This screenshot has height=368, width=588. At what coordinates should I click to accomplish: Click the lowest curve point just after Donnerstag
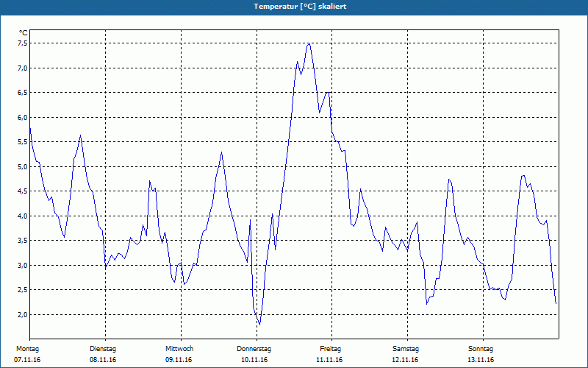point(259,325)
